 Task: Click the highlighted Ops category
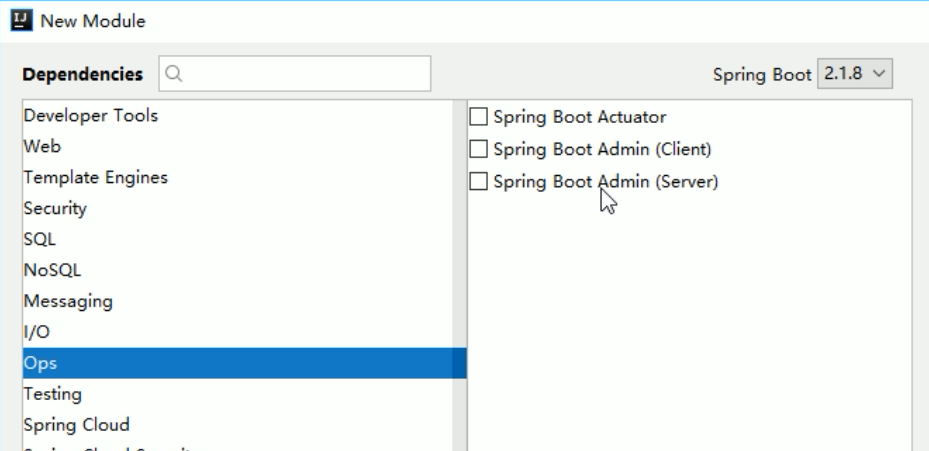click(40, 363)
